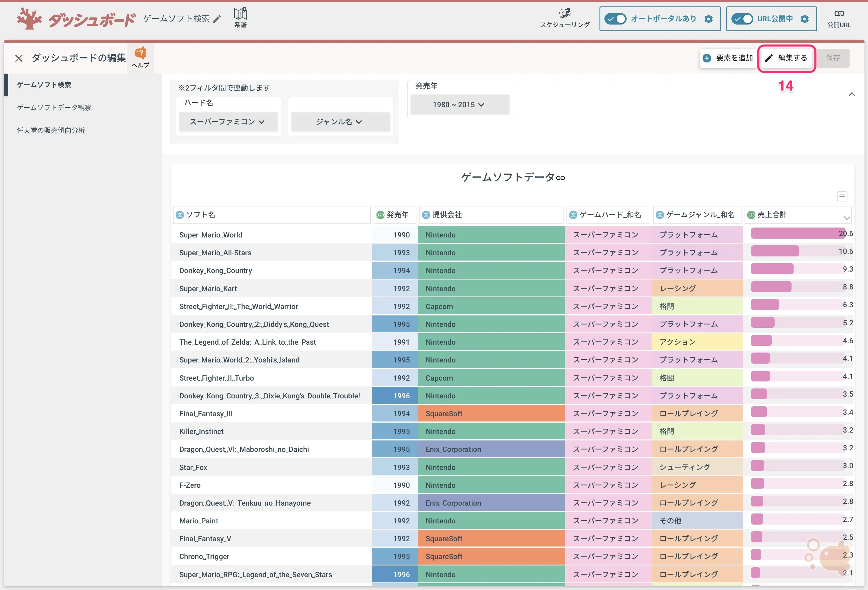Toggle the URL公開中 switch
868x590 pixels.
742,19
